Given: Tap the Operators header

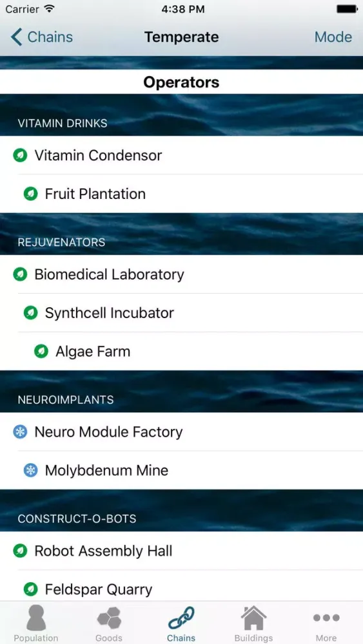Looking at the screenshot, I should coord(181,82).
